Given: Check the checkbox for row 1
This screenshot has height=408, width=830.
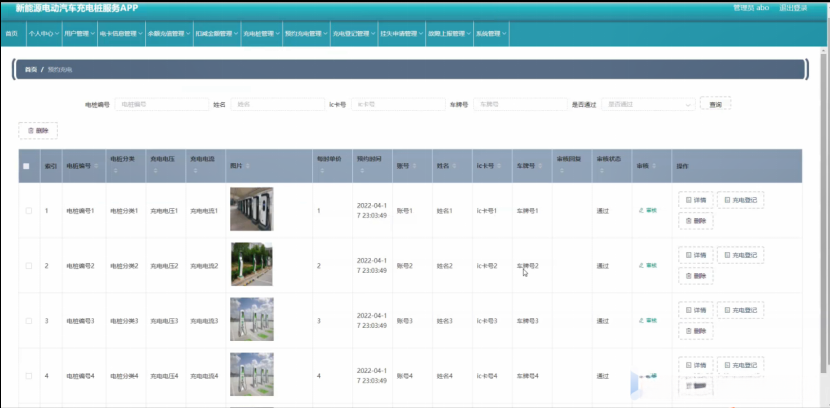Looking at the screenshot, I should coord(28,211).
